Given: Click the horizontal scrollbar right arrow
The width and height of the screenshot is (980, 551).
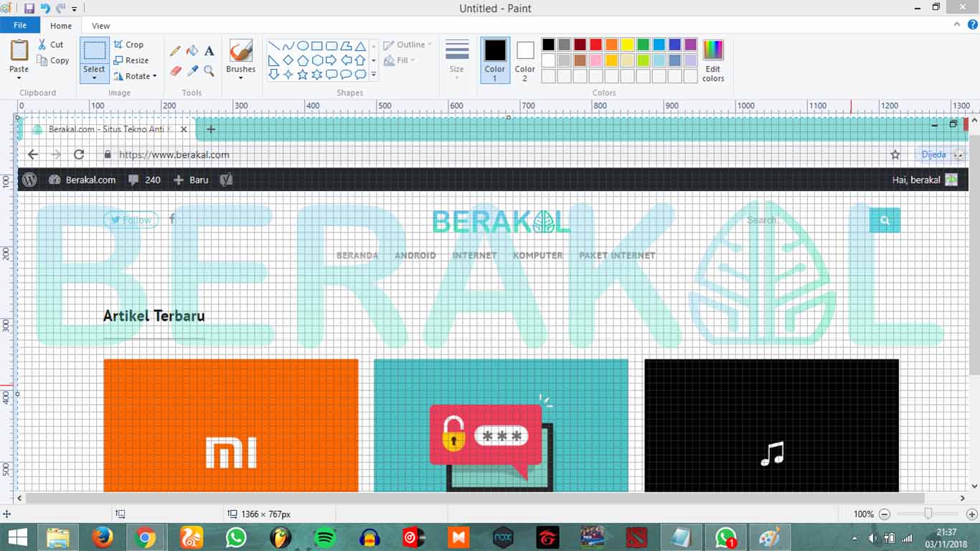Looking at the screenshot, I should [x=963, y=498].
